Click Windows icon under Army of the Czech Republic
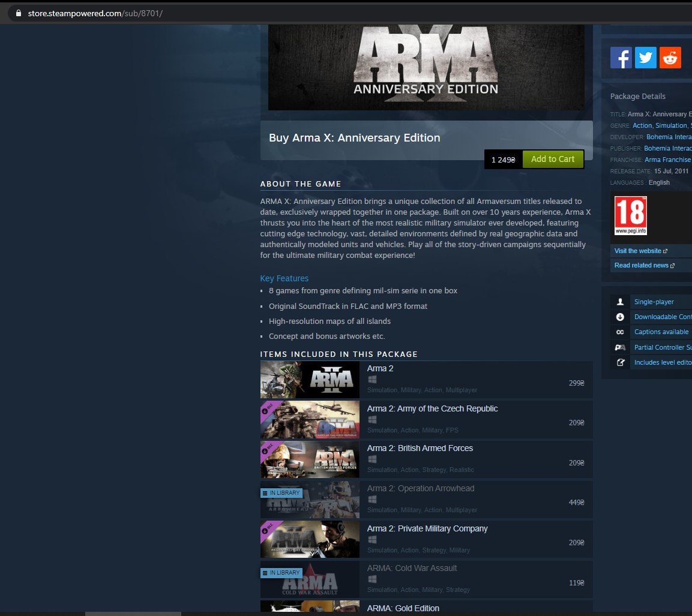692x616 pixels. (x=372, y=420)
